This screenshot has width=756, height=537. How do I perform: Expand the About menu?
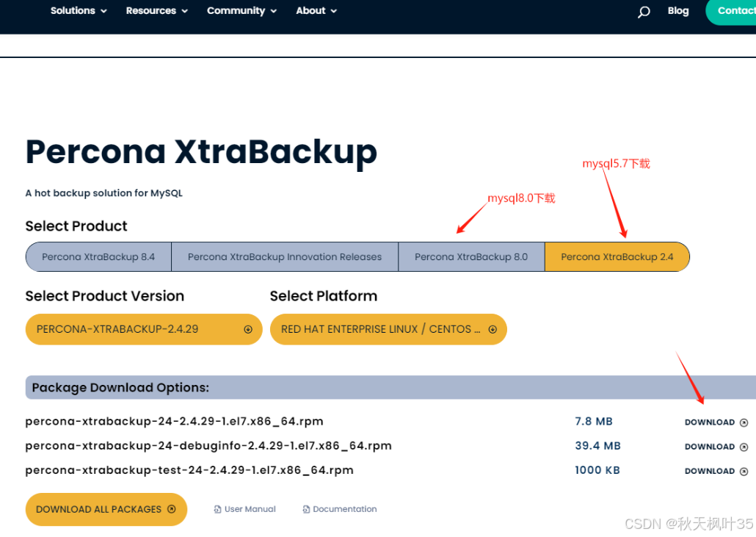[x=316, y=10]
